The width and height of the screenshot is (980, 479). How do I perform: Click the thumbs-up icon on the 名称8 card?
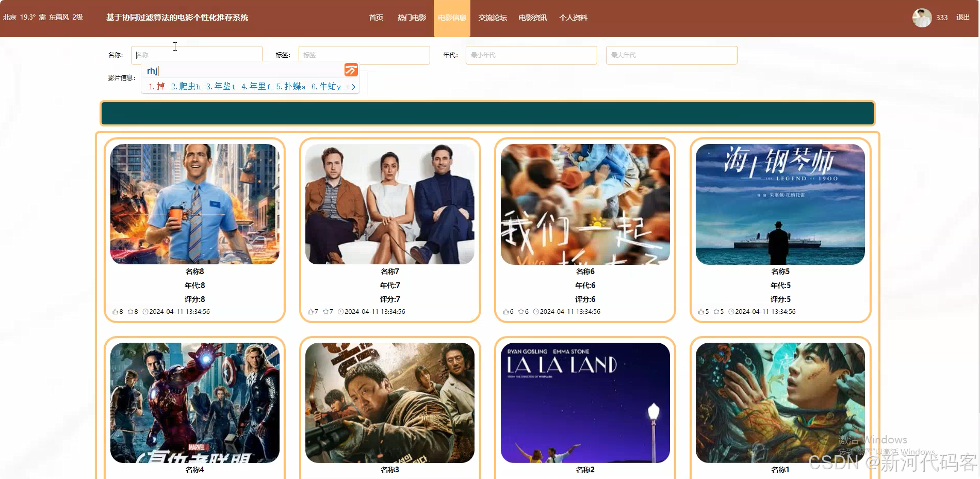116,312
